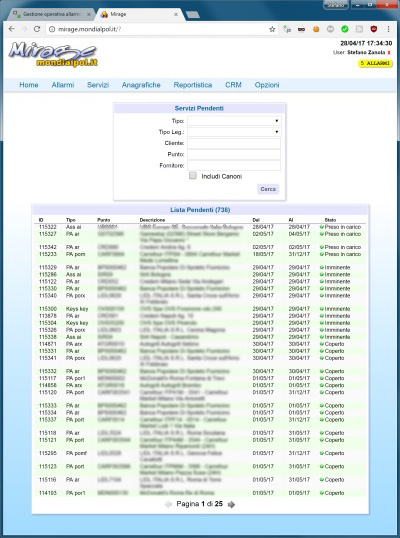400x538 pixels.
Task: Select the row with ID 115304
Action: (200, 323)
